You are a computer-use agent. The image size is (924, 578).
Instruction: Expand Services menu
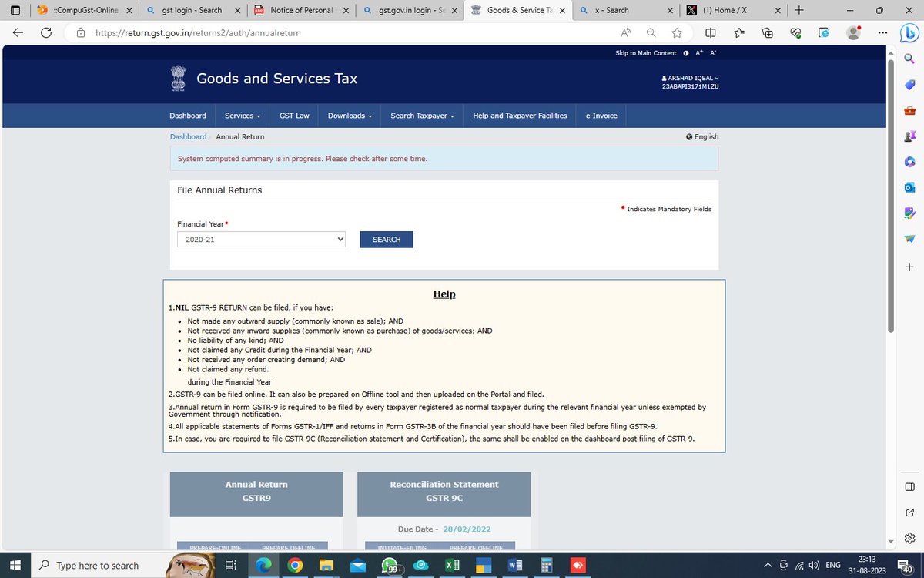243,116
